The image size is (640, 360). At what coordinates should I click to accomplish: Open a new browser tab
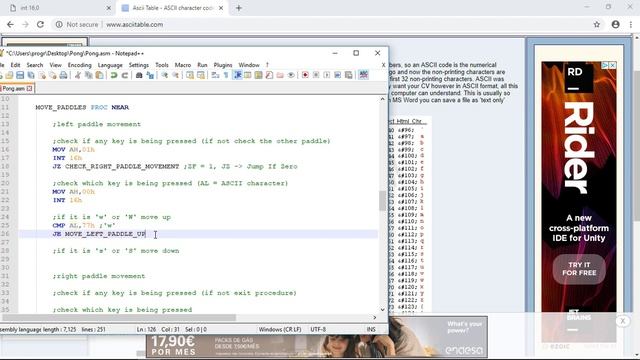(x=239, y=8)
